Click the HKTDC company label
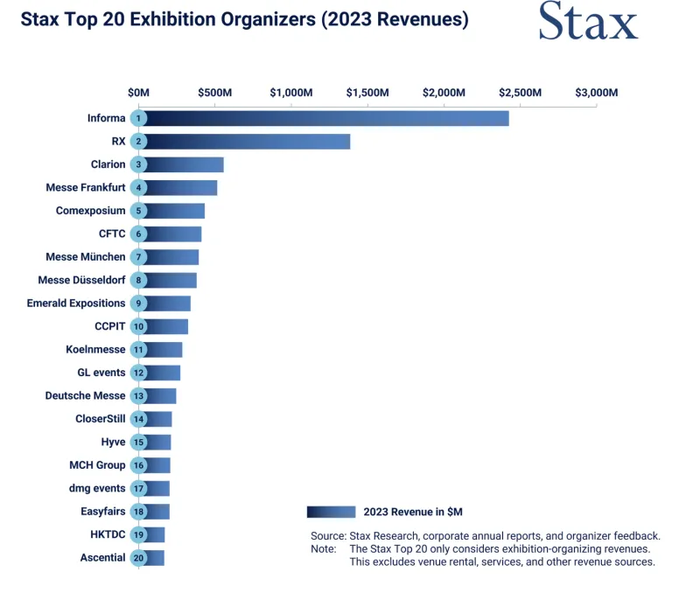The height and width of the screenshot is (593, 700). 105,534
